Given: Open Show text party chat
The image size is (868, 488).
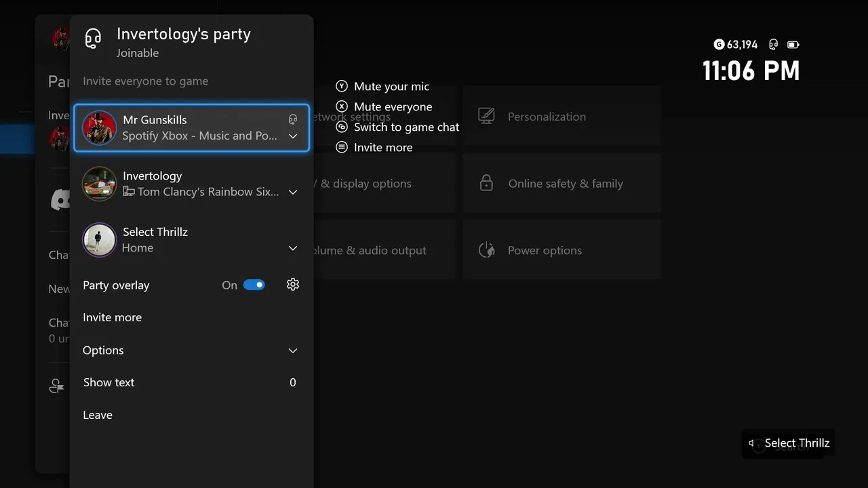Looking at the screenshot, I should (x=109, y=382).
